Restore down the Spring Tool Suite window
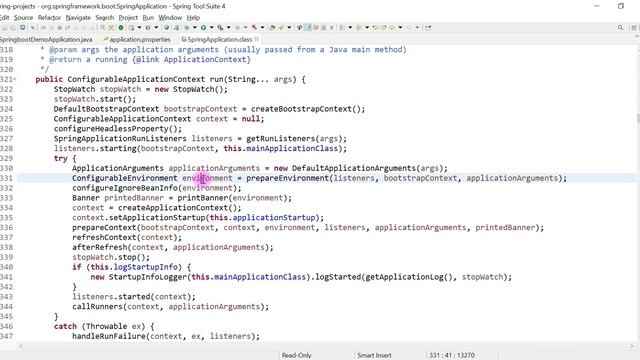Image resolution: width=640 pixels, height=360 pixels. [x=621, y=6]
